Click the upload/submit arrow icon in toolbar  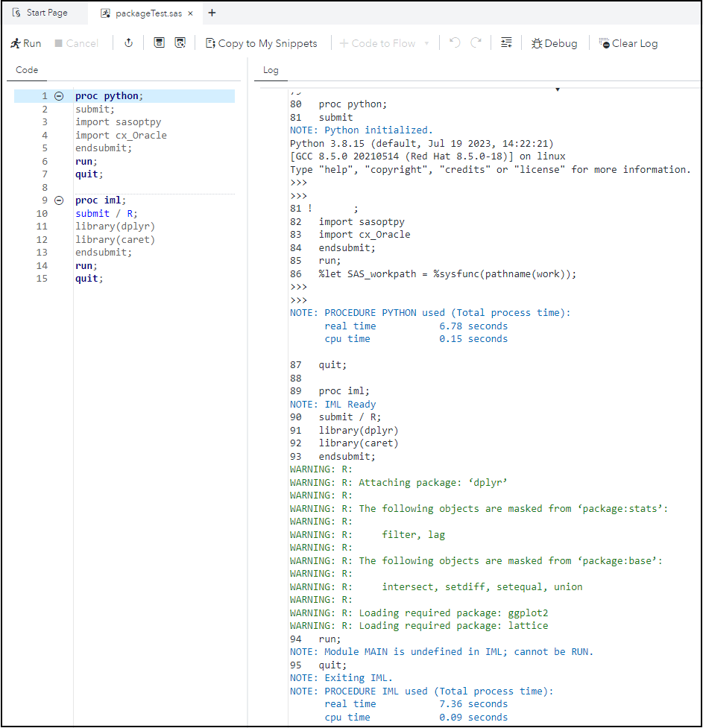(128, 43)
